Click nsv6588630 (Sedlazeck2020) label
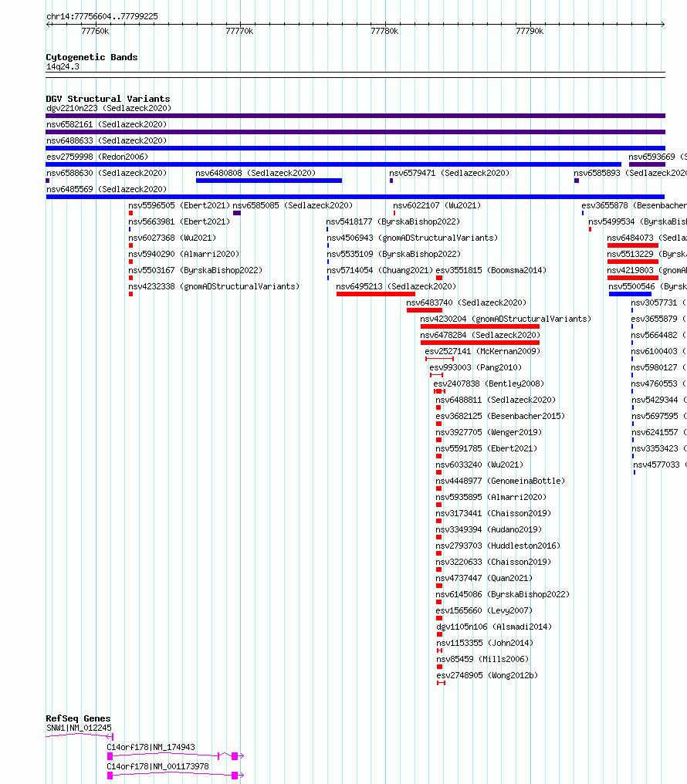The image size is (687, 784). pos(107,173)
